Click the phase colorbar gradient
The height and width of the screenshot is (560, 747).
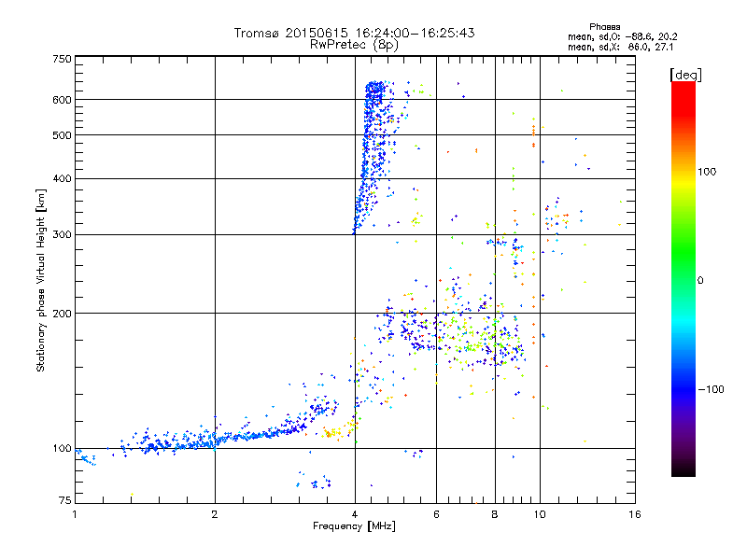pos(684,278)
